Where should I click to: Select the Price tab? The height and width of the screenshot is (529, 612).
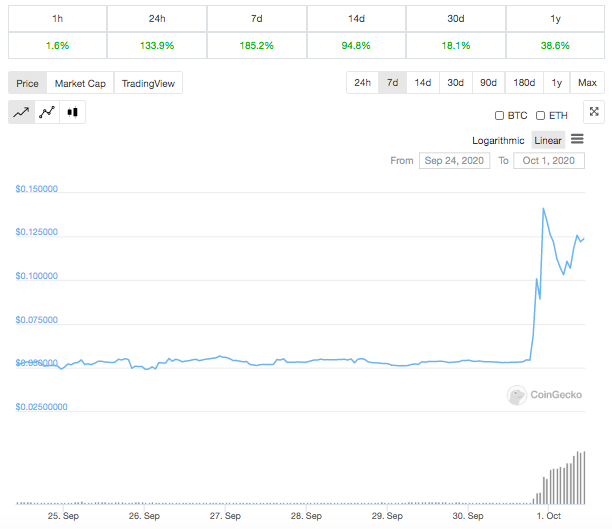click(27, 83)
